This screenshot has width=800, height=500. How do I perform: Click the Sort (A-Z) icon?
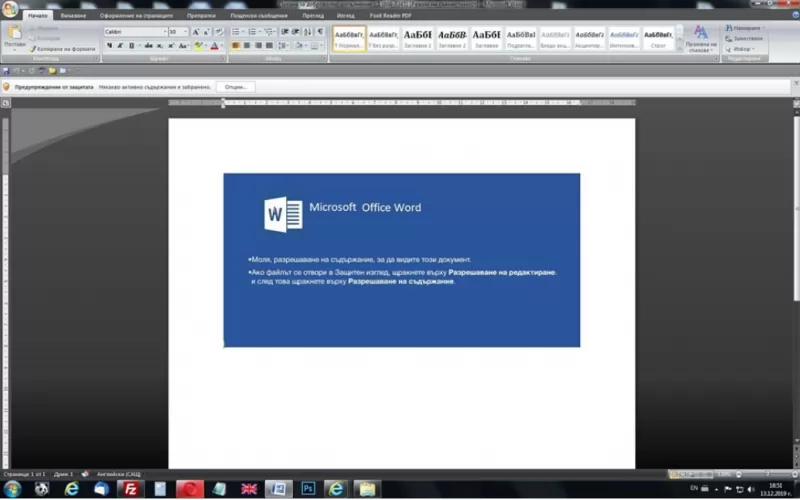click(308, 32)
